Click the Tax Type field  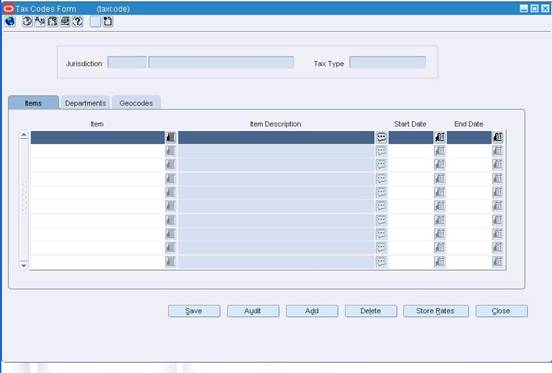[388, 62]
